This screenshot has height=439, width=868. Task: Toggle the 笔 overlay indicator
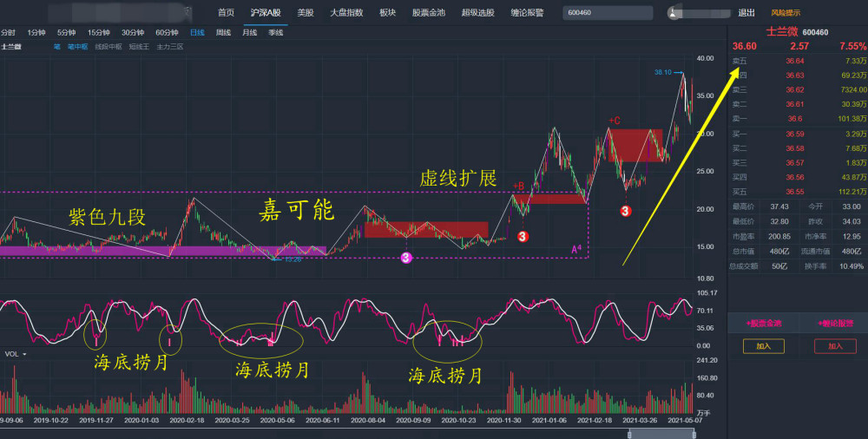(57, 47)
